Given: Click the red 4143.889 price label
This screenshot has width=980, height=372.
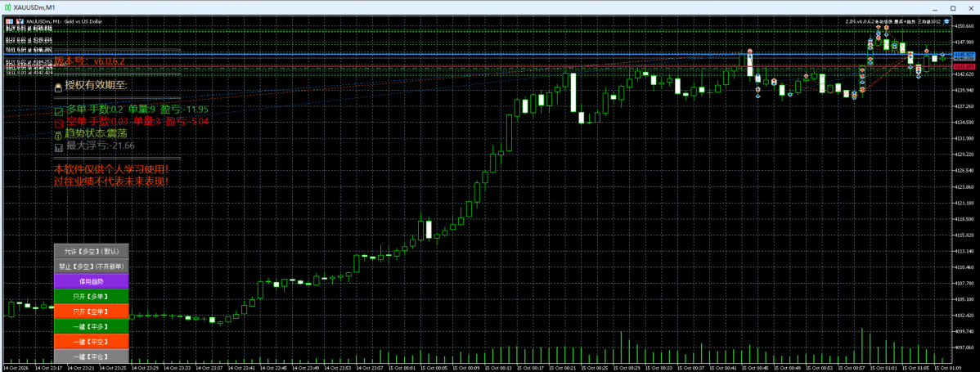Looking at the screenshot, I should point(963,65).
